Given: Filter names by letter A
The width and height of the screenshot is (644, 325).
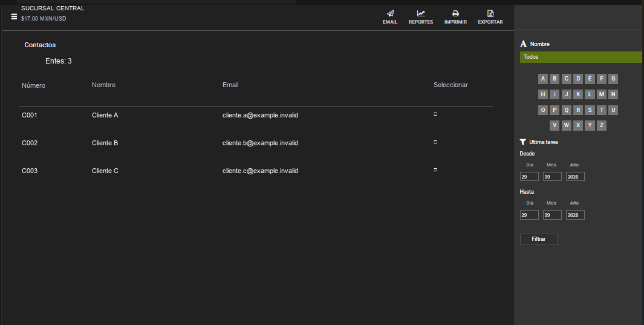Looking at the screenshot, I should 543,79.
